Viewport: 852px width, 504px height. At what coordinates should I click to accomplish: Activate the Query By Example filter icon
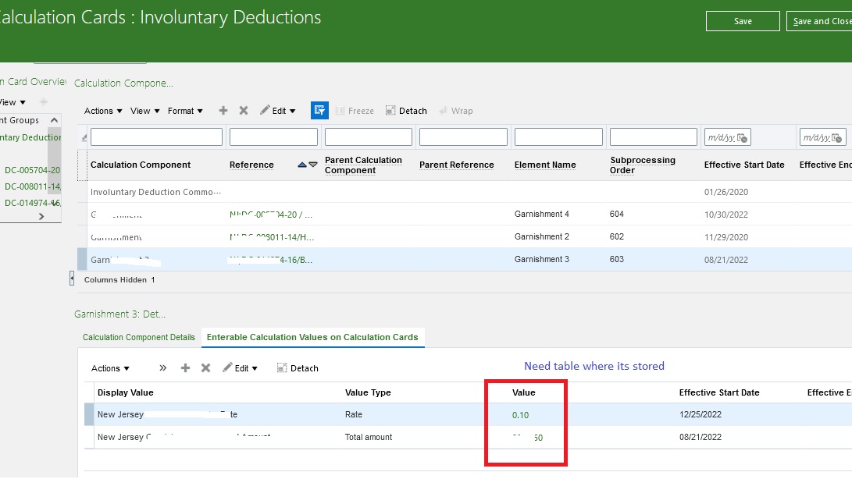(x=319, y=110)
